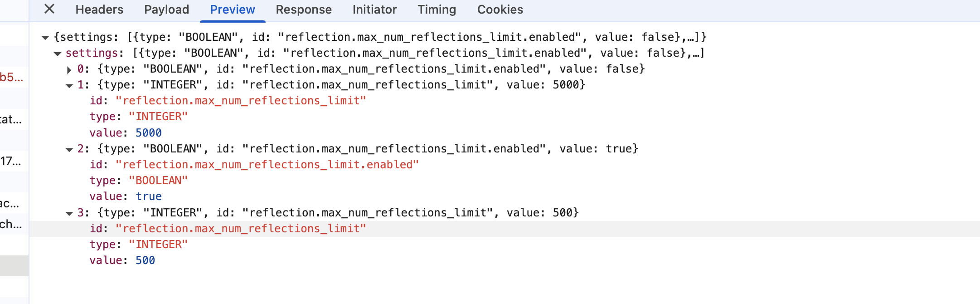The image size is (980, 304).
Task: Select the request starting with b5 in sidebar
Action: pos(11,77)
